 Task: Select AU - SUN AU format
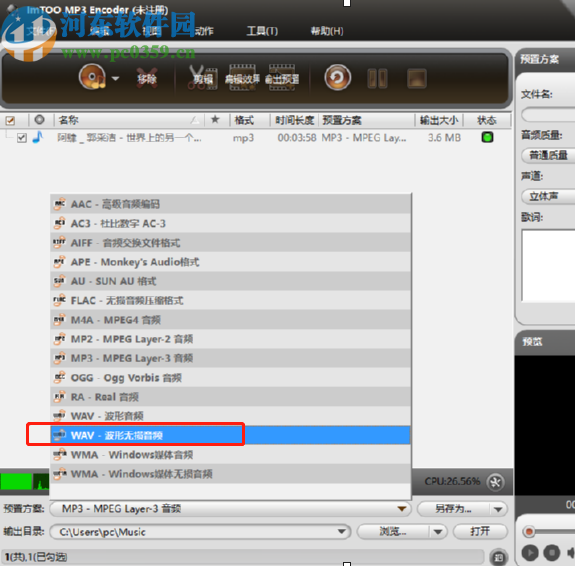(230, 281)
